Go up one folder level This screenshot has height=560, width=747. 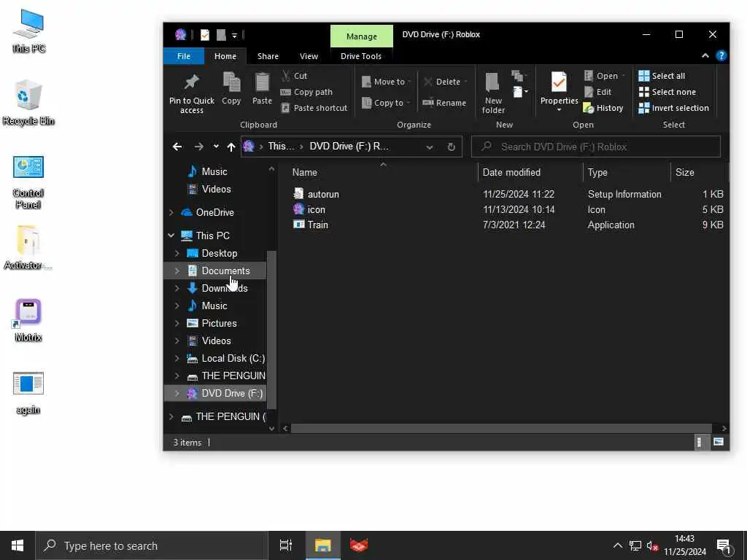(x=231, y=147)
